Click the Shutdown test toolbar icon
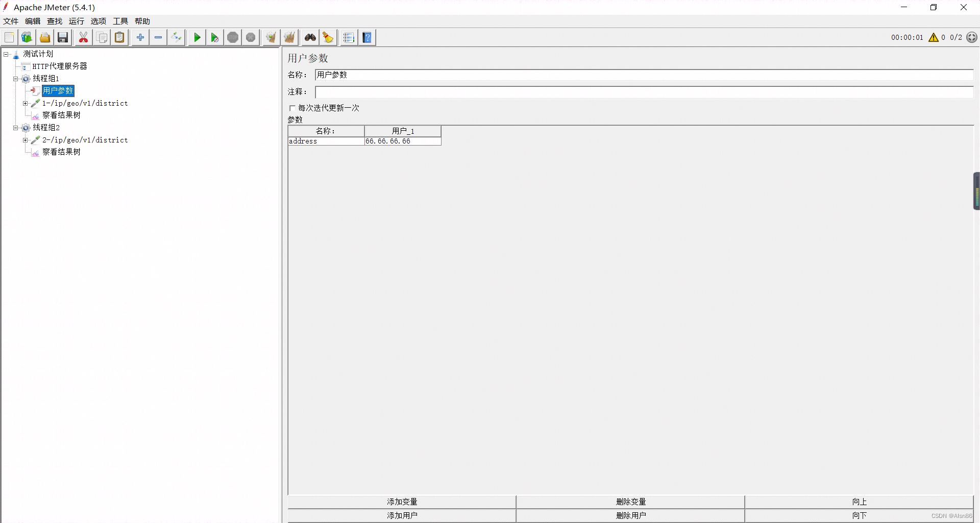This screenshot has height=523, width=980. click(x=251, y=37)
